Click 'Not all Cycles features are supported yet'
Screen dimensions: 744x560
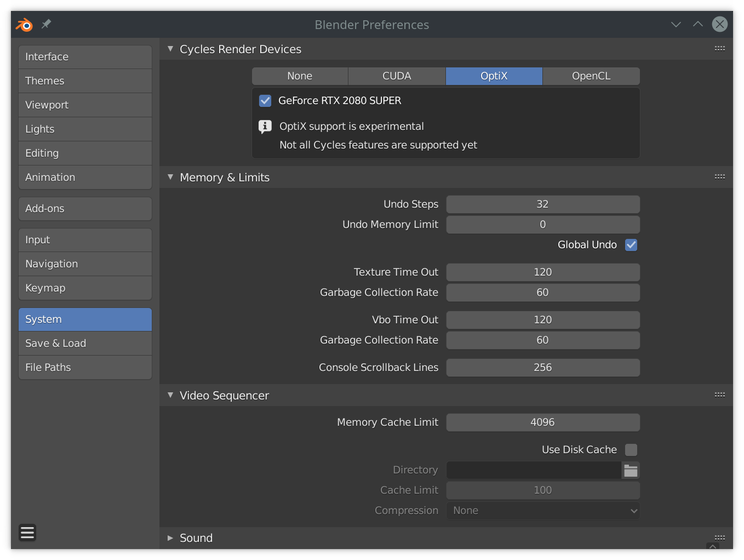point(379,145)
